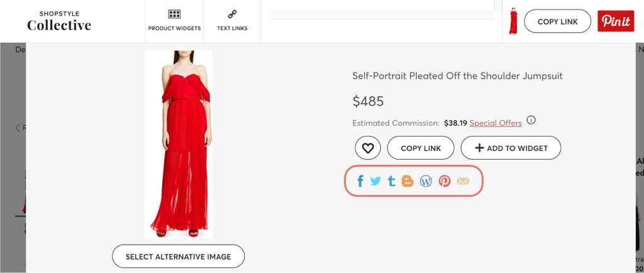The height and width of the screenshot is (273, 644).
Task: Click small jumpsuit thumbnail in header
Action: [x=514, y=21]
